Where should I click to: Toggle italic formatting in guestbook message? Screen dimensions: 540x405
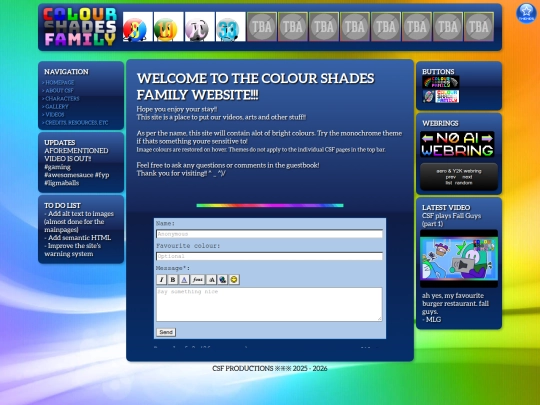point(162,280)
